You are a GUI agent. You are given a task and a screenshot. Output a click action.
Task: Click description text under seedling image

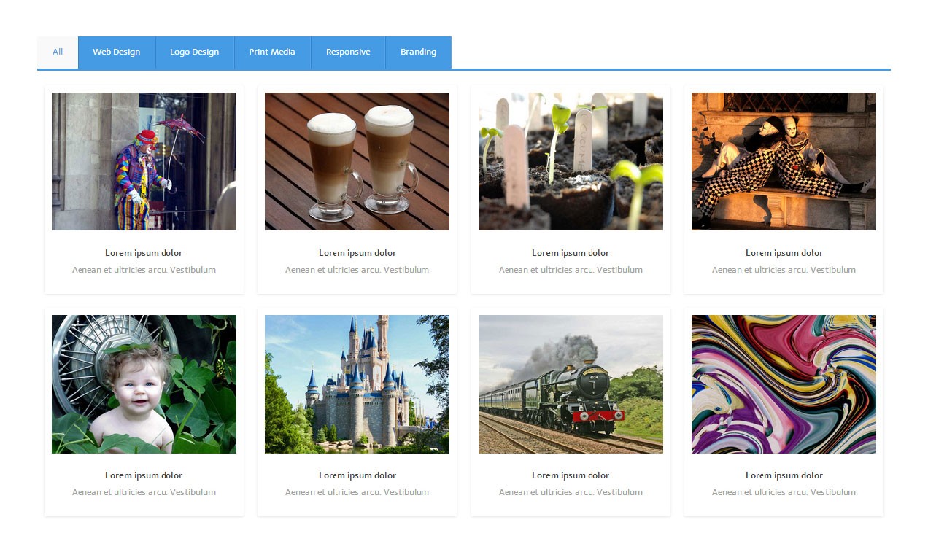[571, 270]
